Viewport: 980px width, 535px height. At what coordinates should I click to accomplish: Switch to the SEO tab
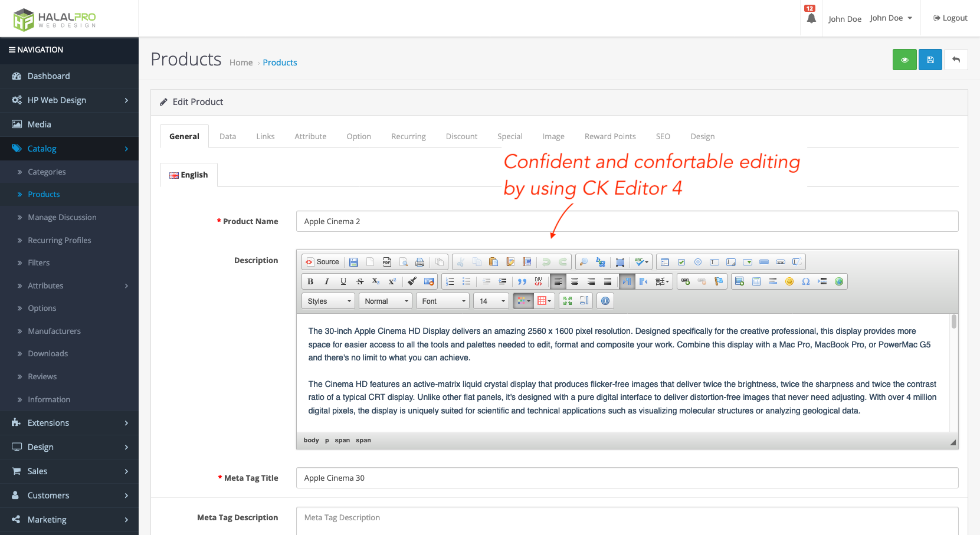click(663, 136)
